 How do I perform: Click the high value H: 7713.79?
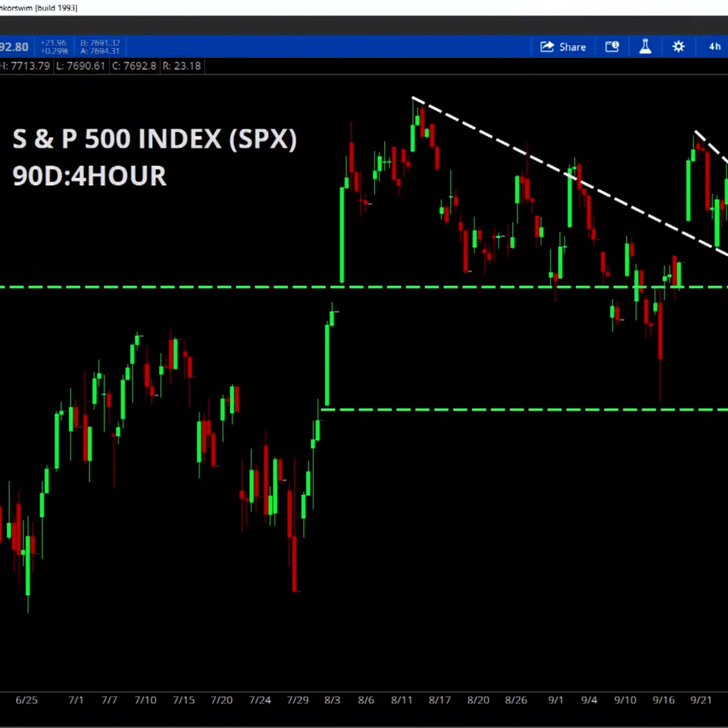point(25,66)
